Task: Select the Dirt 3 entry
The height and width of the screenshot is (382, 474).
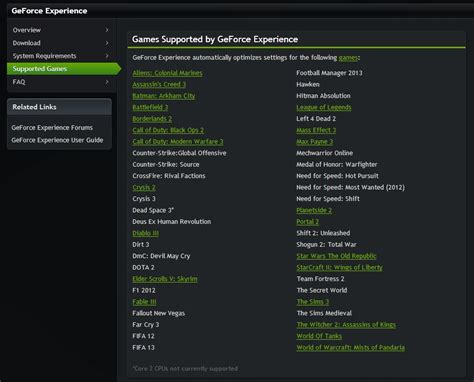Action: tap(141, 245)
